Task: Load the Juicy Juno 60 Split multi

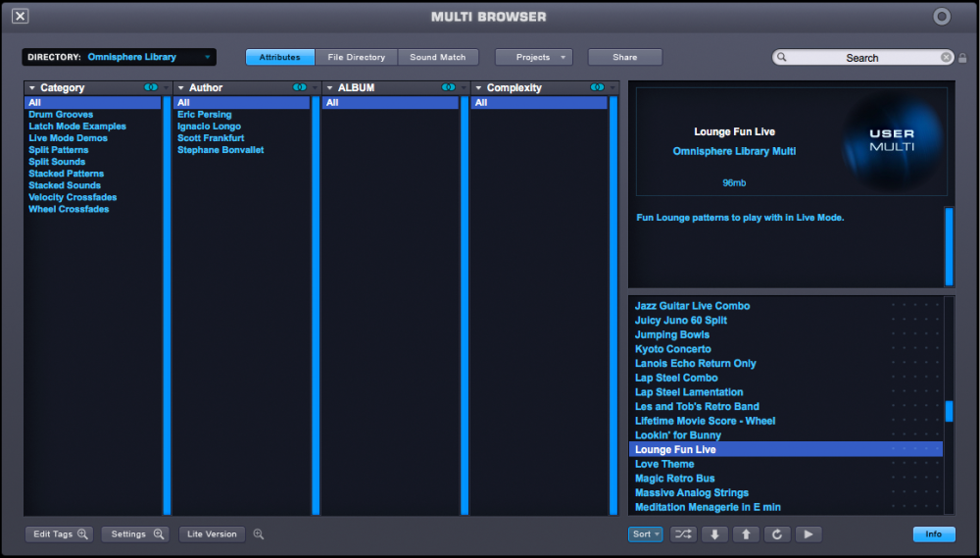Action: (x=681, y=321)
